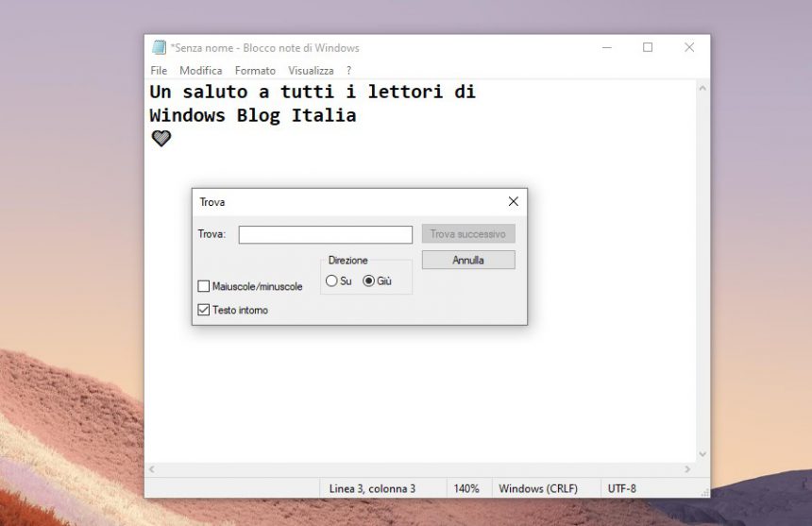
Task: Click 'Windows (CRLF)' status bar entry
Action: pyautogui.click(x=538, y=488)
